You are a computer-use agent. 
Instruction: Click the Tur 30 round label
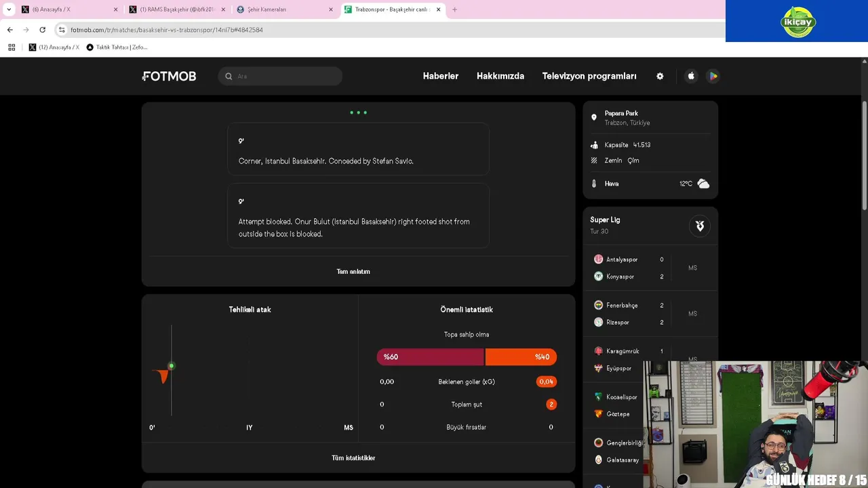pos(599,232)
